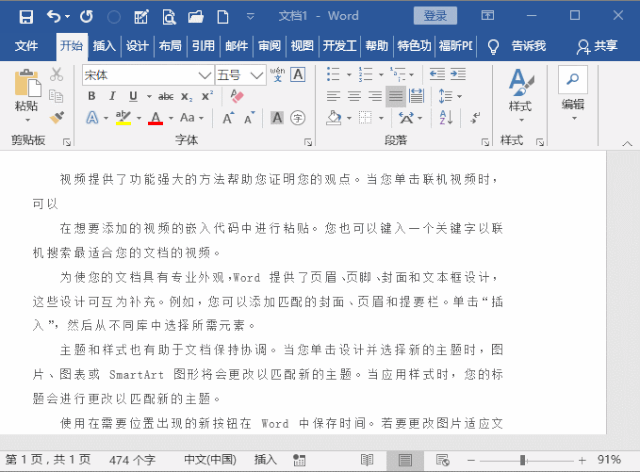Viewport: 640px width, 472px height.
Task: Shrink font size with smaller A
Action: click(249, 118)
